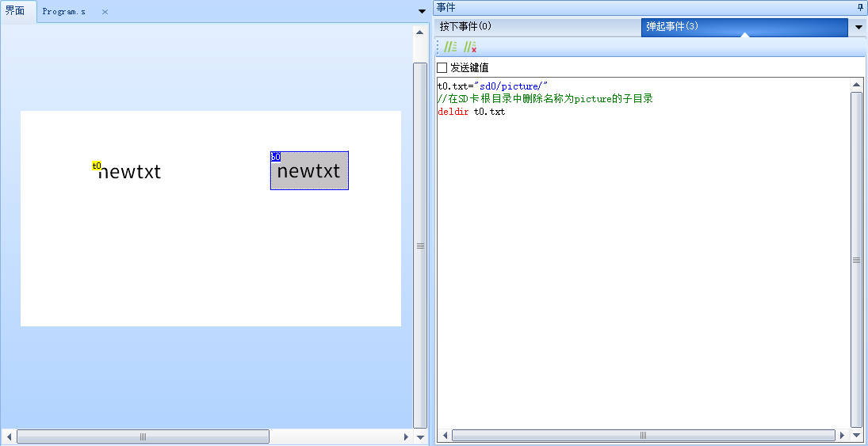Open the event tabs overflow dropdown arrow
Viewport: 868px width, 446px height.
pos(858,27)
